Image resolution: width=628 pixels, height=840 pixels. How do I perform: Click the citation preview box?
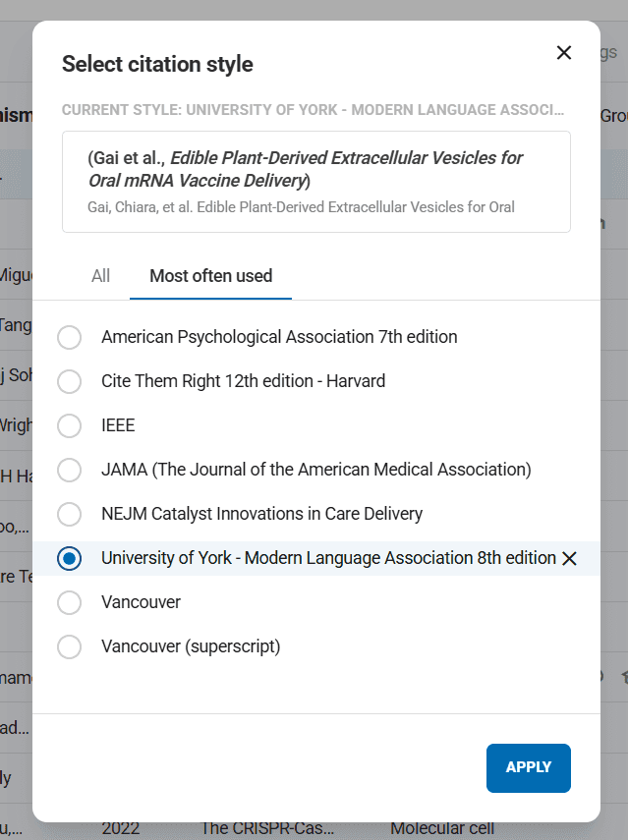[x=315, y=182]
